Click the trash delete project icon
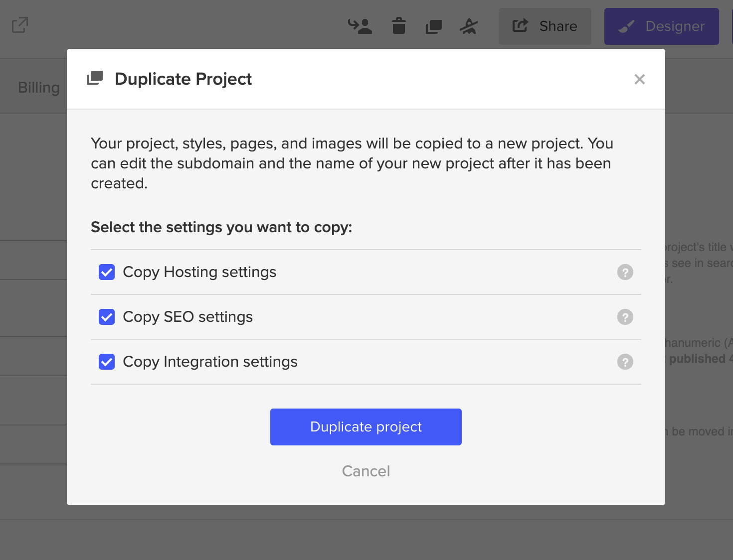Viewport: 733px width, 560px height. tap(399, 26)
